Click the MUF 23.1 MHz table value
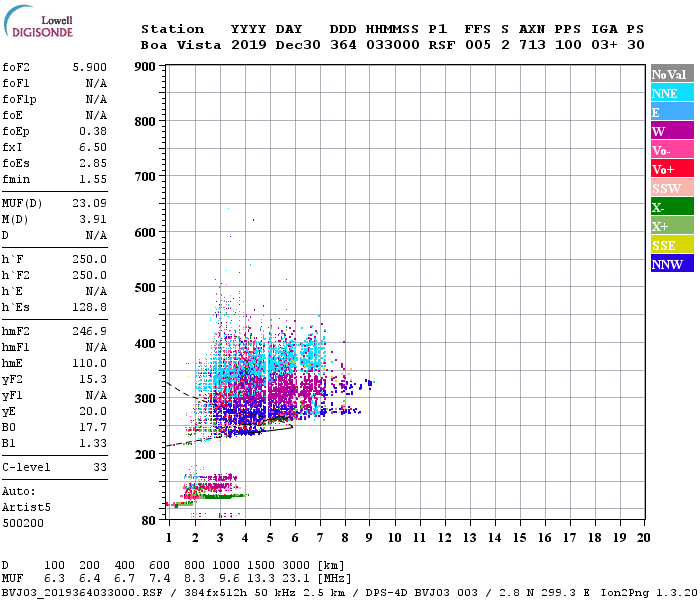Screen dimensions: 700x600 pyautogui.click(x=296, y=579)
